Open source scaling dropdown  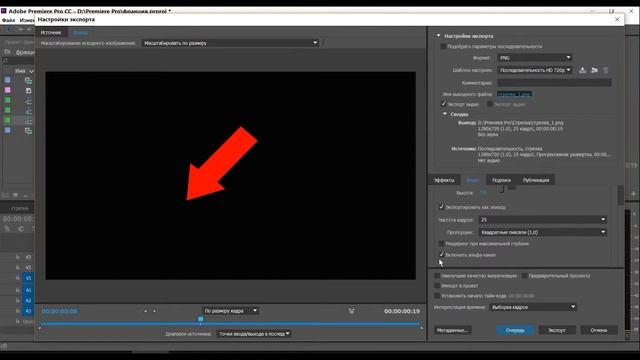tap(230, 43)
